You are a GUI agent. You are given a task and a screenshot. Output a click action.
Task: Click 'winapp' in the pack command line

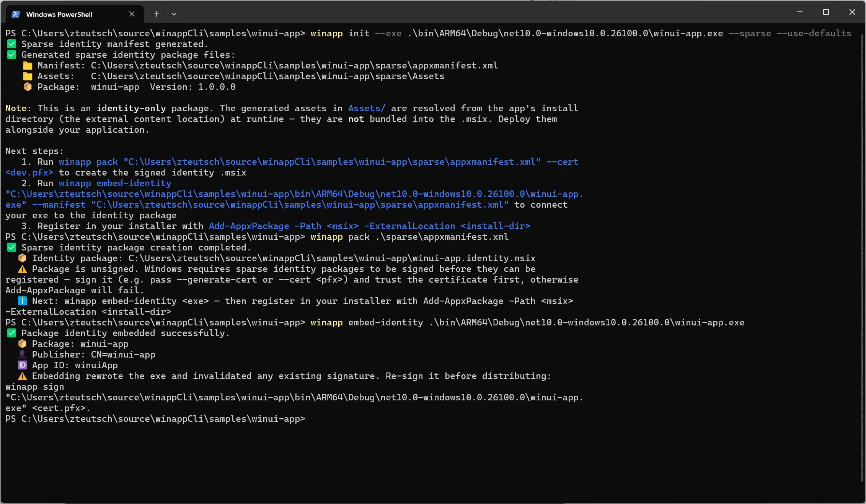[x=327, y=237]
